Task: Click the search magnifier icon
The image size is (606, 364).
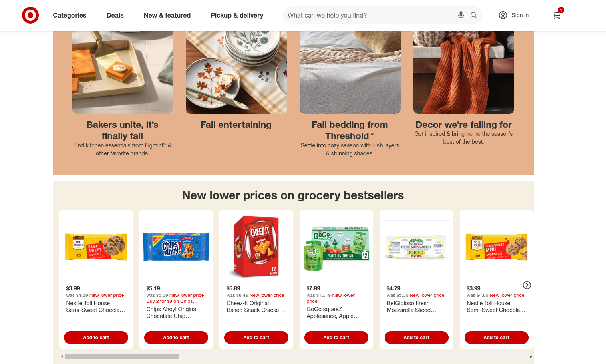Action: click(474, 15)
